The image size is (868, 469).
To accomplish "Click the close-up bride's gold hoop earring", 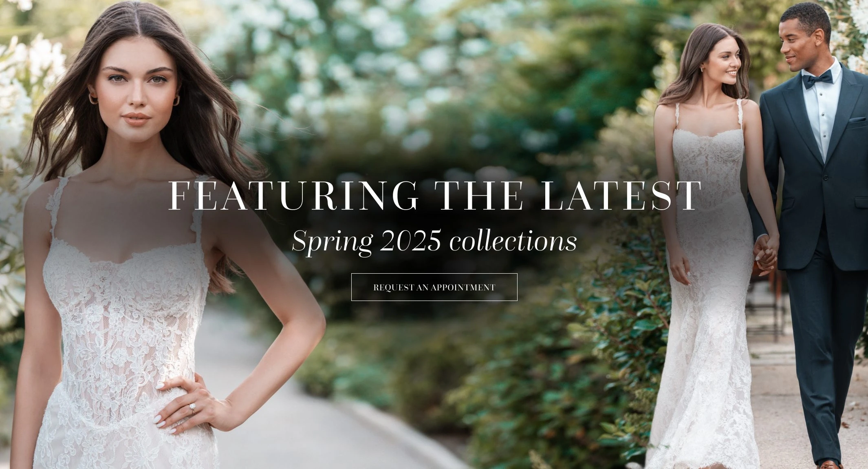I will coord(93,99).
